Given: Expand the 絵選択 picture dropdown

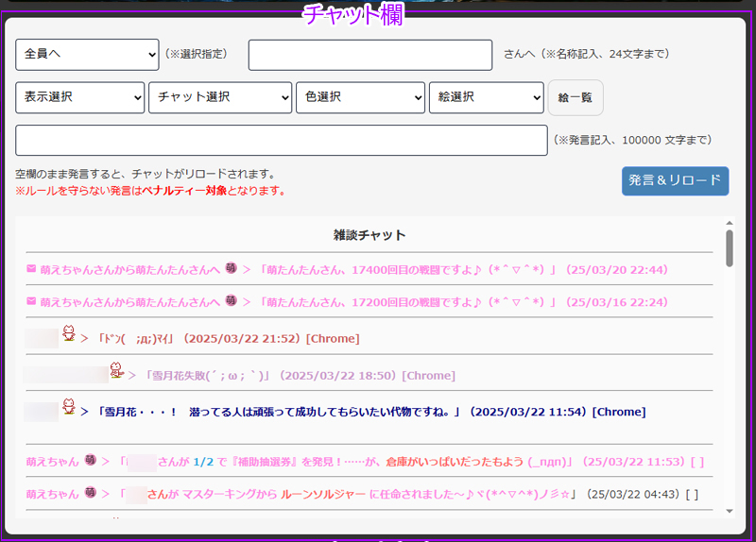Looking at the screenshot, I should (486, 97).
